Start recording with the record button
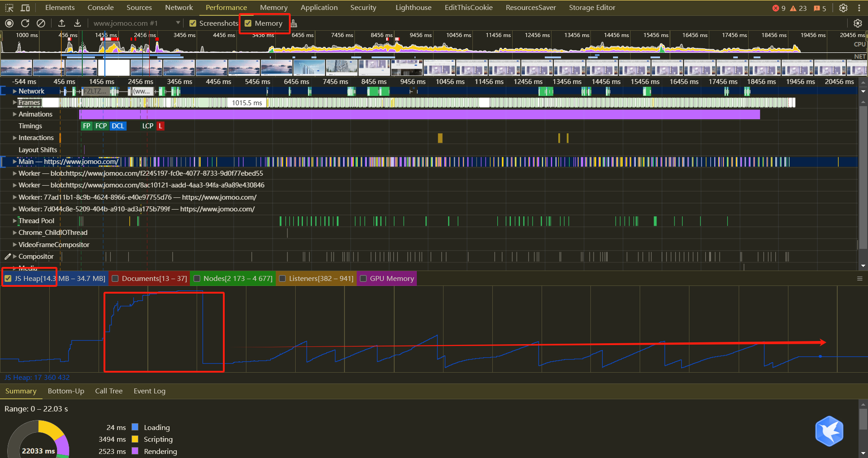This screenshot has width=868, height=458. click(9, 23)
